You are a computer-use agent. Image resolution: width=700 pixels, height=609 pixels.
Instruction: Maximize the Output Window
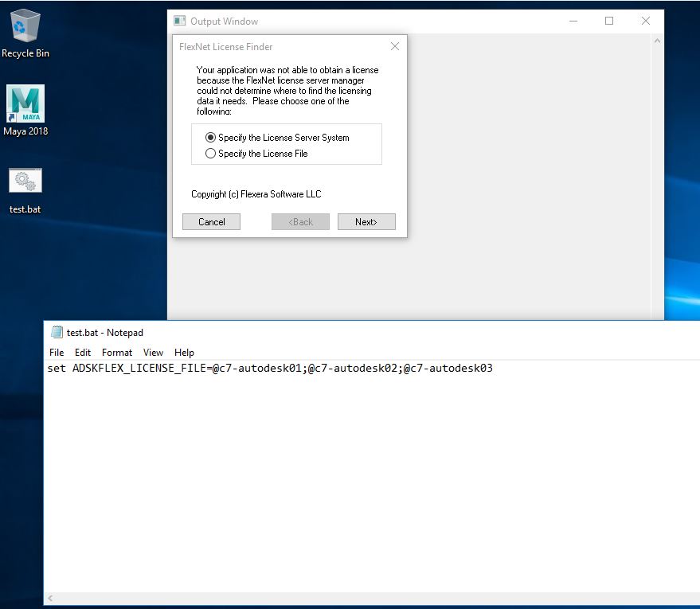tap(609, 21)
